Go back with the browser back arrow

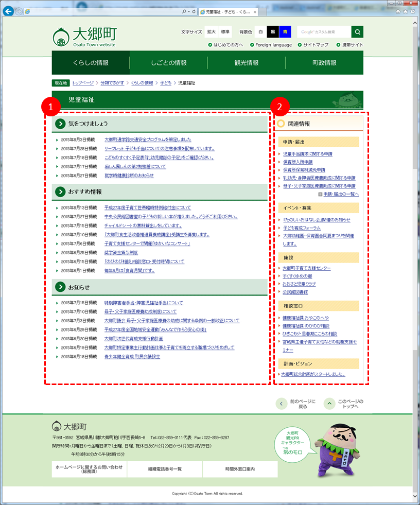8,11
